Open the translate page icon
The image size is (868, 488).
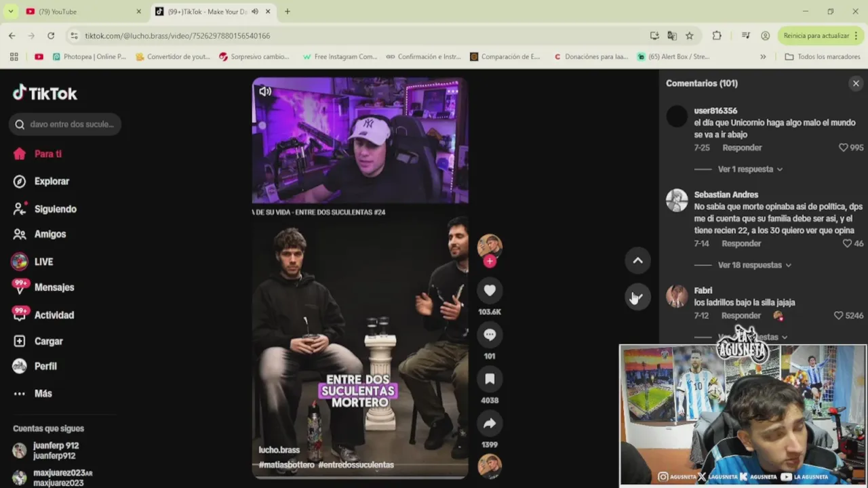pyautogui.click(x=672, y=35)
